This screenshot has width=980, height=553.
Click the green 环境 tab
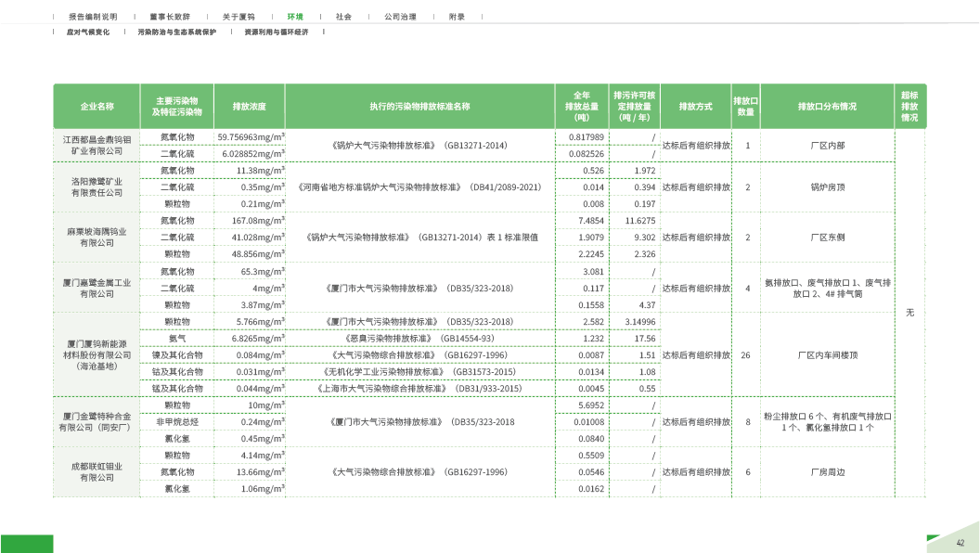pyautogui.click(x=295, y=17)
